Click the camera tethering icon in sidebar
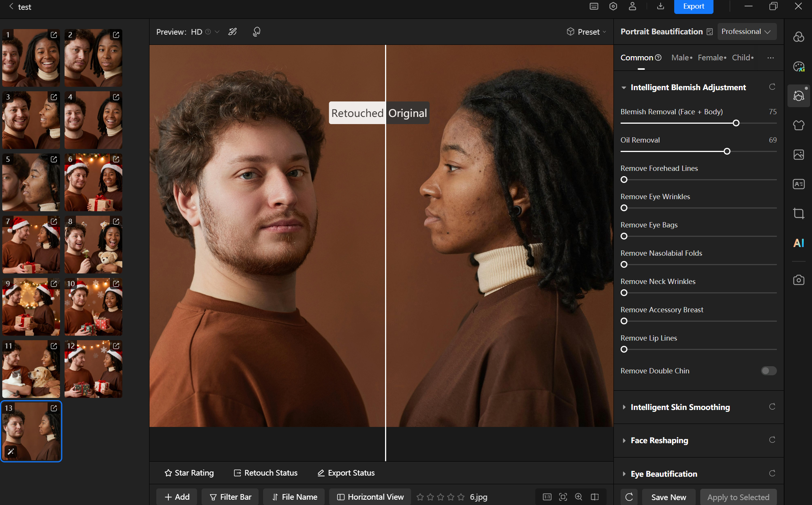 tap(798, 280)
